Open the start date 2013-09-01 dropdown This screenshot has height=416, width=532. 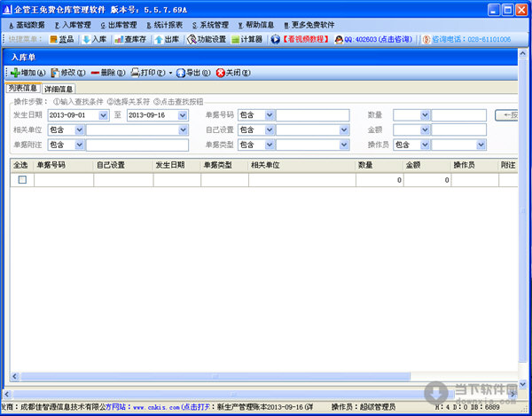(x=103, y=115)
